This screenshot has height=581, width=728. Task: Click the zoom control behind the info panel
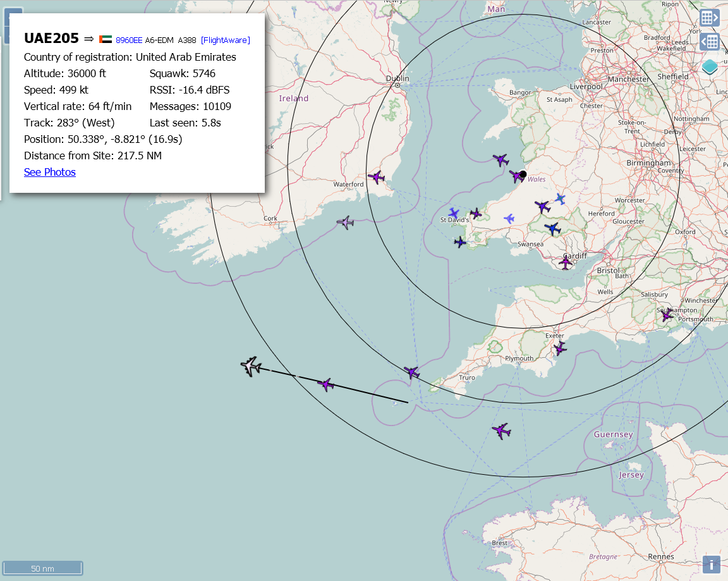(14, 25)
